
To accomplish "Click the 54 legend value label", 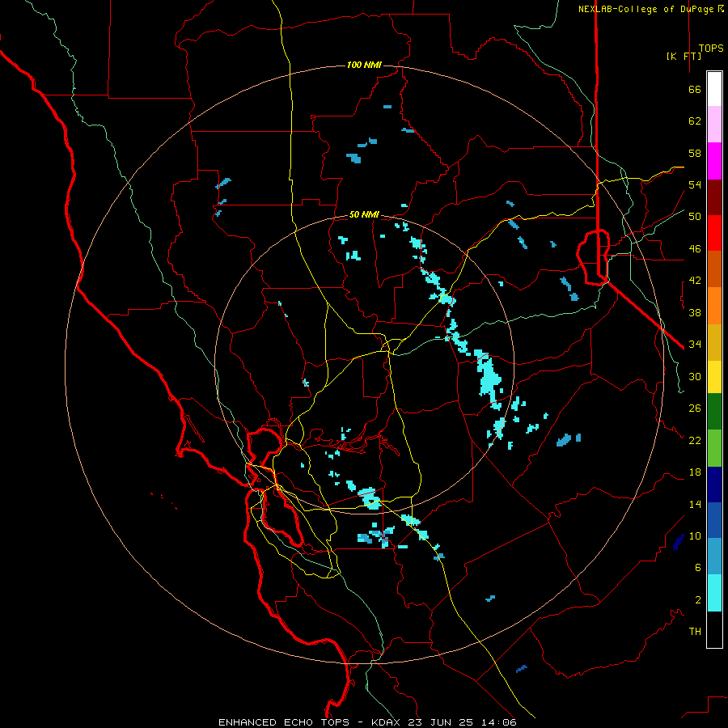I will click(x=695, y=184).
